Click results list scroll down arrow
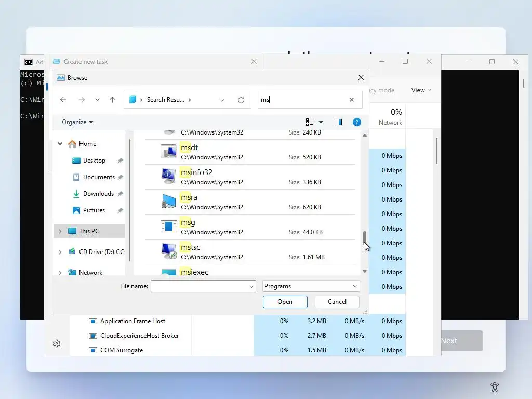This screenshot has height=399, width=532. click(x=365, y=271)
